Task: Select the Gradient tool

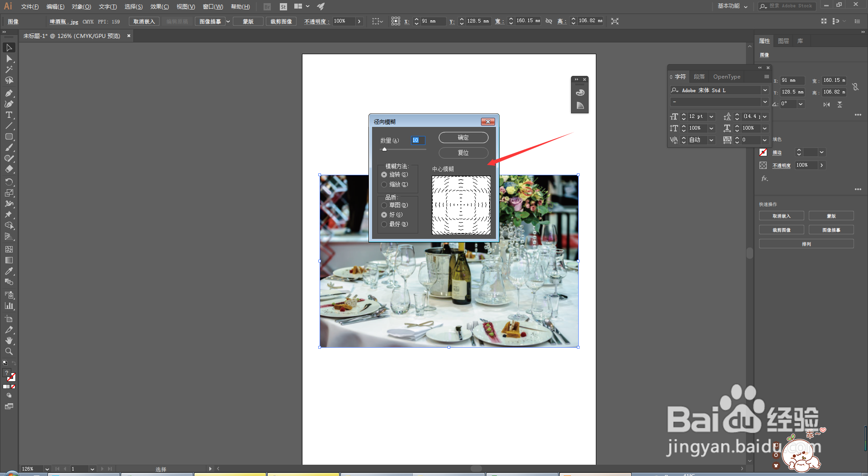Action: tap(9, 260)
